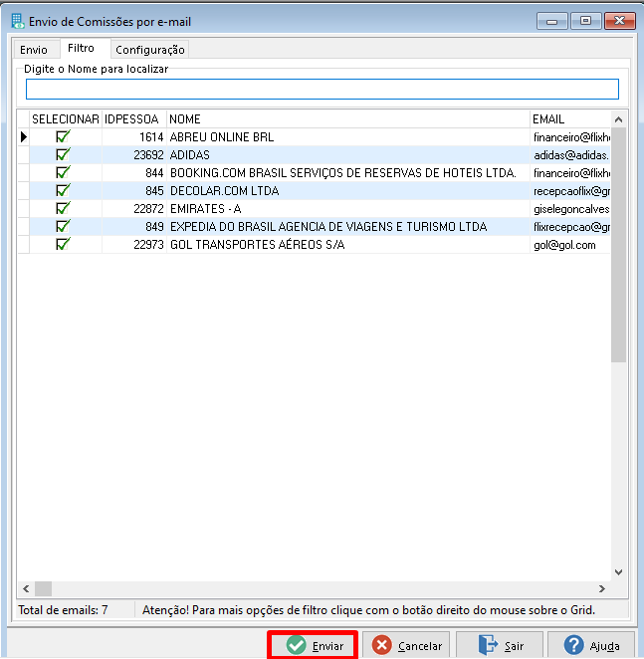Screen dimensions: 644x659
Task: Click the adidas@adidas email cell
Action: [570, 155]
